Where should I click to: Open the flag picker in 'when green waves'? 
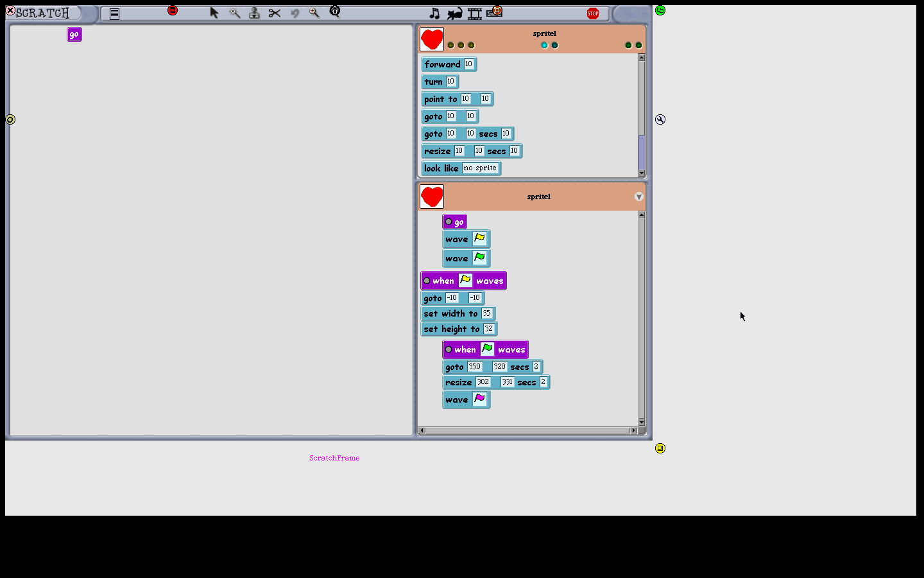[487, 349]
